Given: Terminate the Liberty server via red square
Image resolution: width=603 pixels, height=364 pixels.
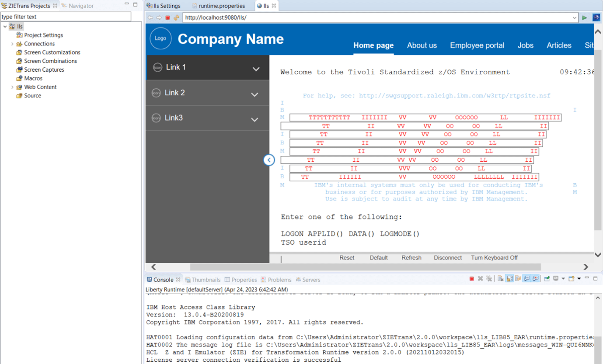Looking at the screenshot, I should 471,278.
